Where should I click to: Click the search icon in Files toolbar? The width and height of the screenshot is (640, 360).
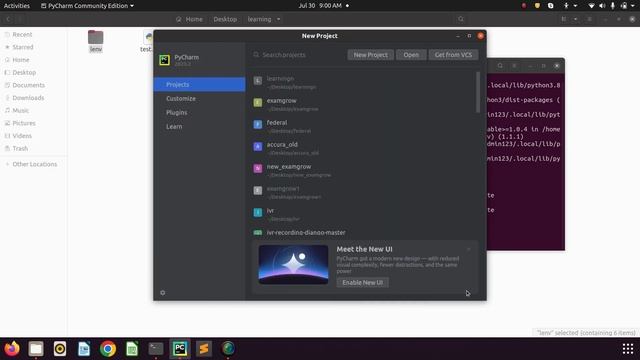point(461,19)
